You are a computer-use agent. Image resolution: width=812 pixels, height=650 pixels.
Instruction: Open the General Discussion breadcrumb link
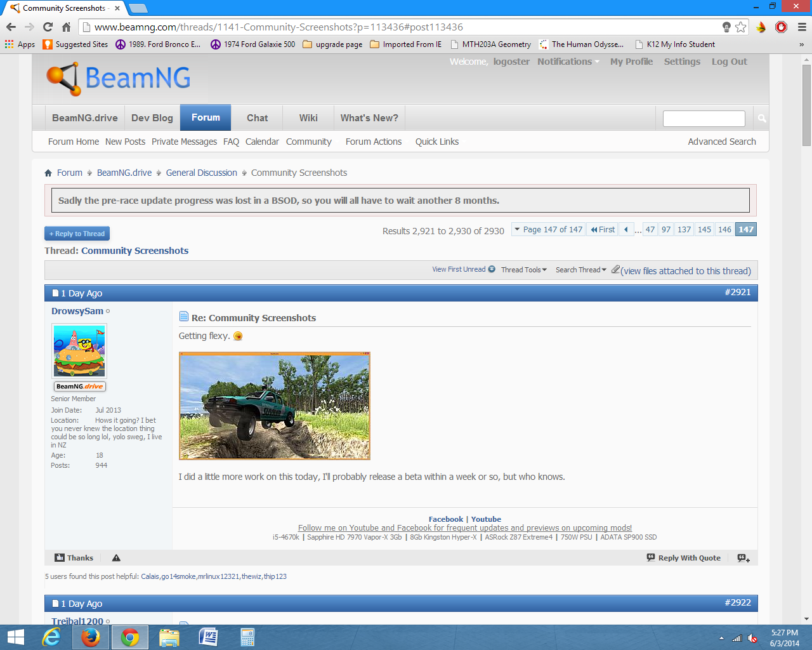point(201,173)
